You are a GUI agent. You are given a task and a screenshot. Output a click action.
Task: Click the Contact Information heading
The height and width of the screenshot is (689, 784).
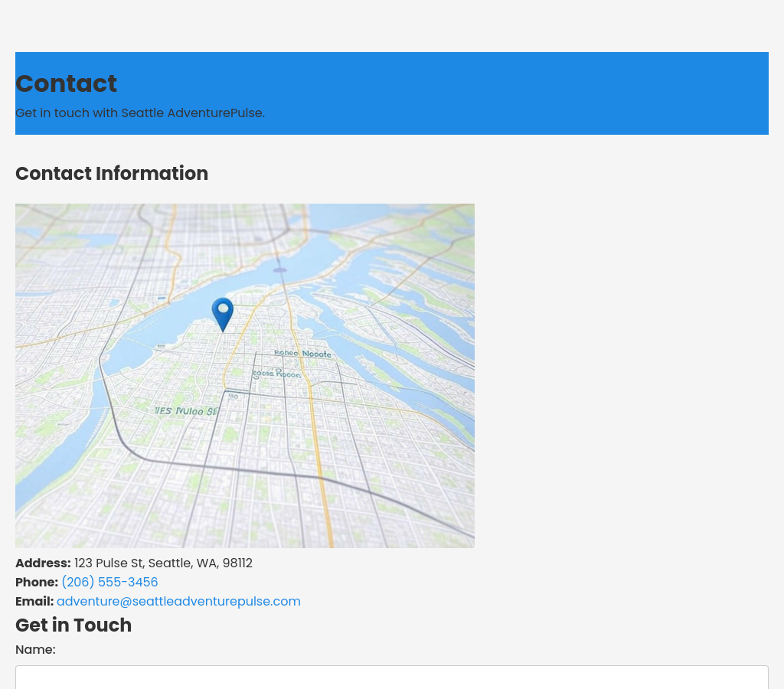[x=112, y=174]
